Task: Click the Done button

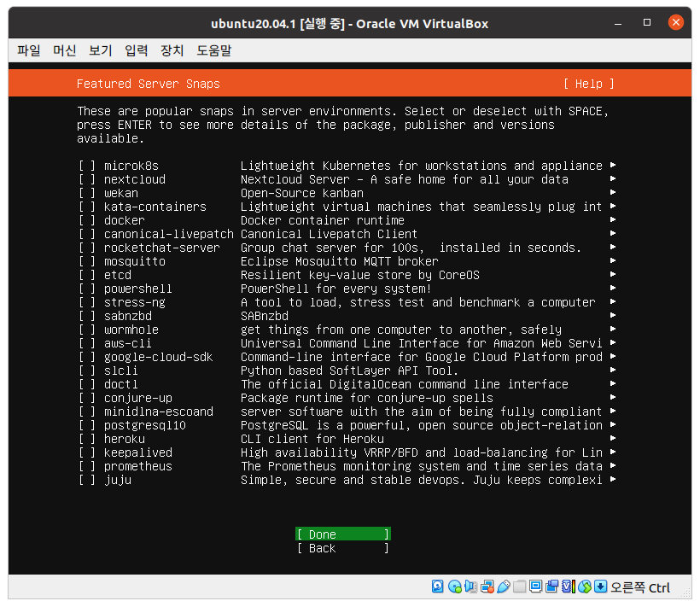Action: pos(343,534)
